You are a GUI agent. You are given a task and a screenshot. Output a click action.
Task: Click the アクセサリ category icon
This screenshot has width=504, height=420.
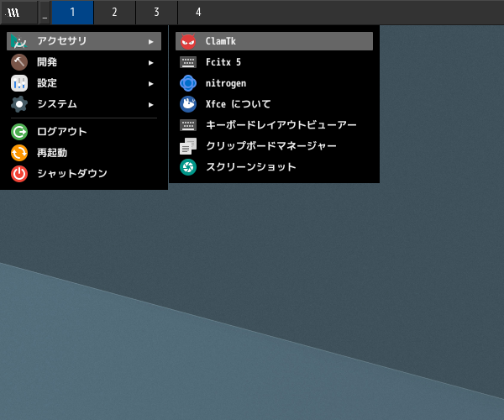tap(19, 41)
